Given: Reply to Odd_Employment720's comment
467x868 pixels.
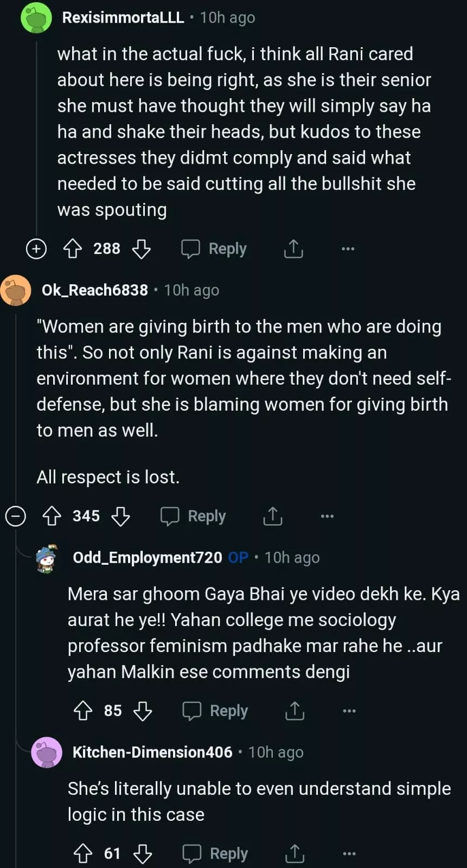Looking at the screenshot, I should (x=216, y=711).
